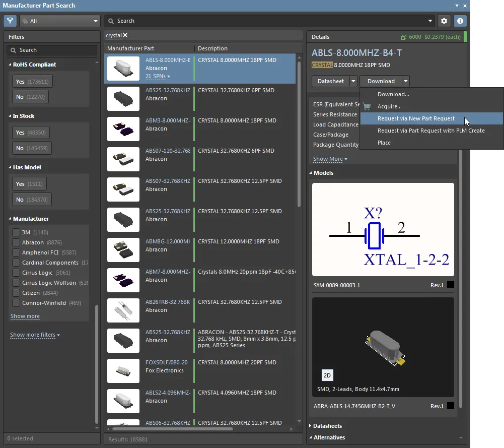Toggle In Stock Yes filter

tap(31, 133)
